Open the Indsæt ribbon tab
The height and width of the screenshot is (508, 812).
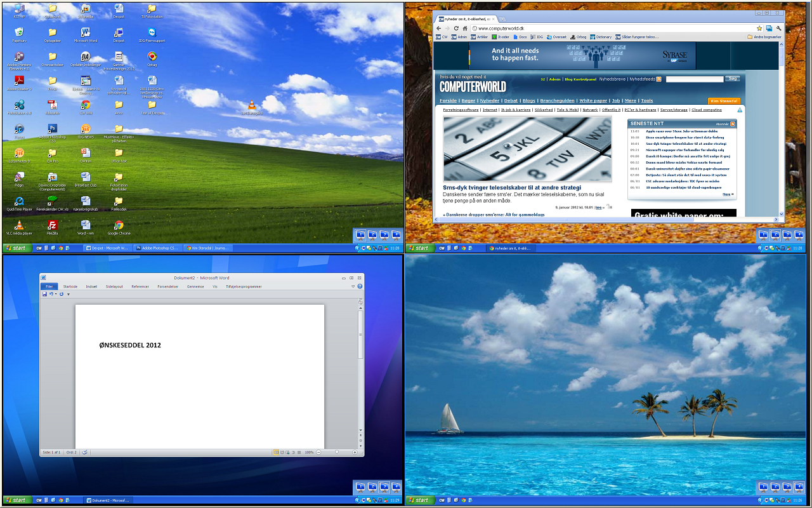pos(91,286)
